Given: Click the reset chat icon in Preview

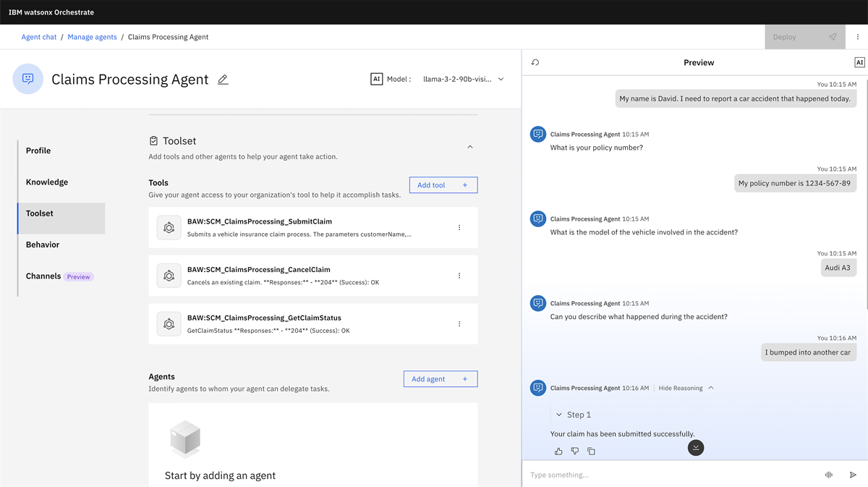Looking at the screenshot, I should coord(535,63).
